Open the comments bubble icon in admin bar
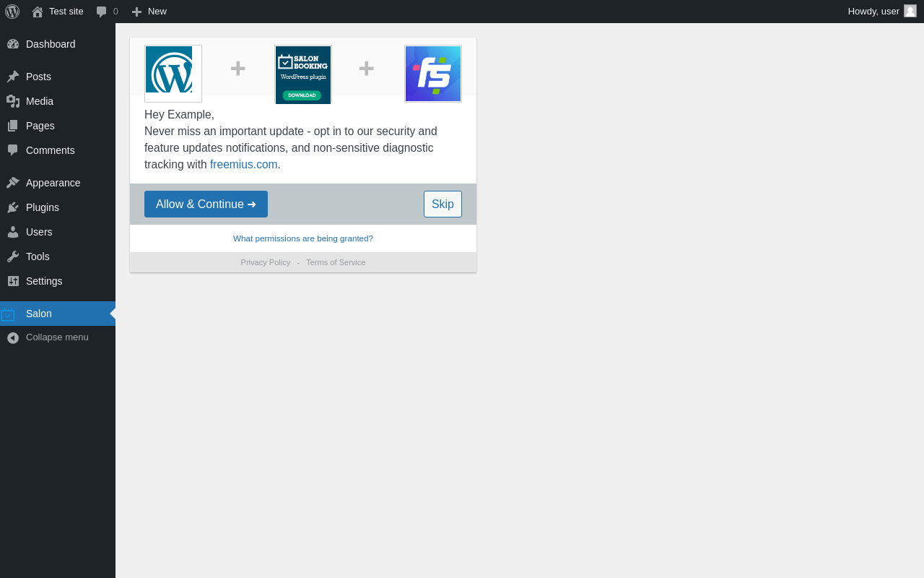Screen dimensions: 924x578 [x=102, y=12]
